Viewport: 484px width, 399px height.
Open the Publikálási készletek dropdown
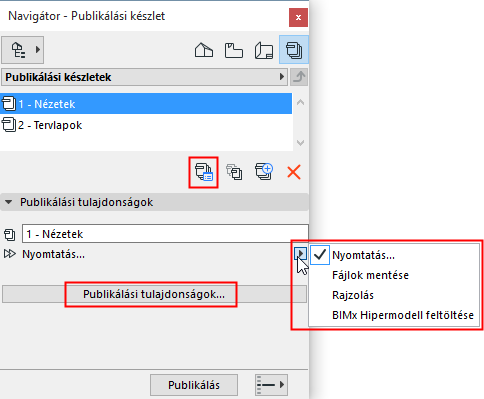click(x=144, y=77)
